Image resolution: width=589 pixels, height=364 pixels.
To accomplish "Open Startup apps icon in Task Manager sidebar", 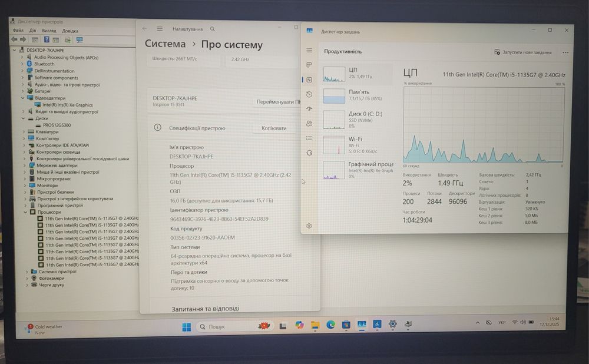I will pyautogui.click(x=309, y=109).
